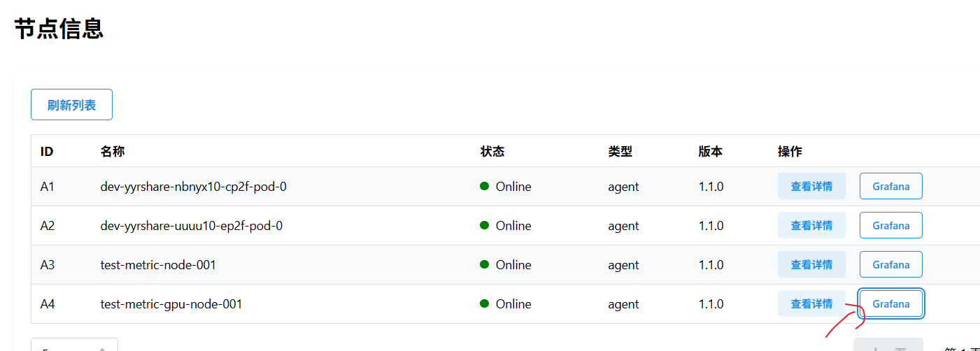The width and height of the screenshot is (980, 351).
Task: Click the greyed-out previous page button
Action: tap(888, 345)
